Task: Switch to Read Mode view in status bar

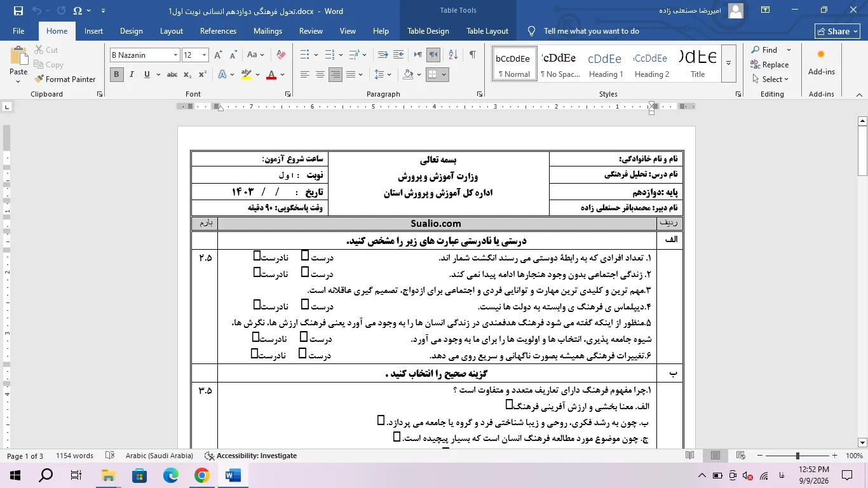Action: 690,456
